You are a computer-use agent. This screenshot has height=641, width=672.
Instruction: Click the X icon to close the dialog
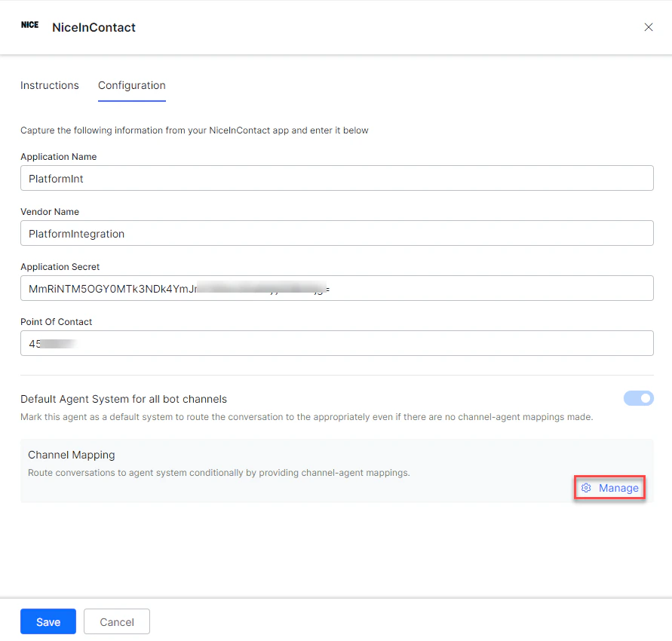coord(648,26)
